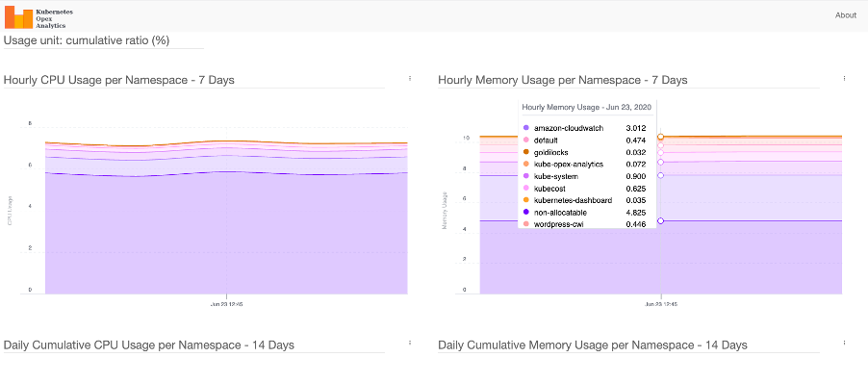Click the amazon-cloudwatch tooltip label
868x383 pixels.
569,128
